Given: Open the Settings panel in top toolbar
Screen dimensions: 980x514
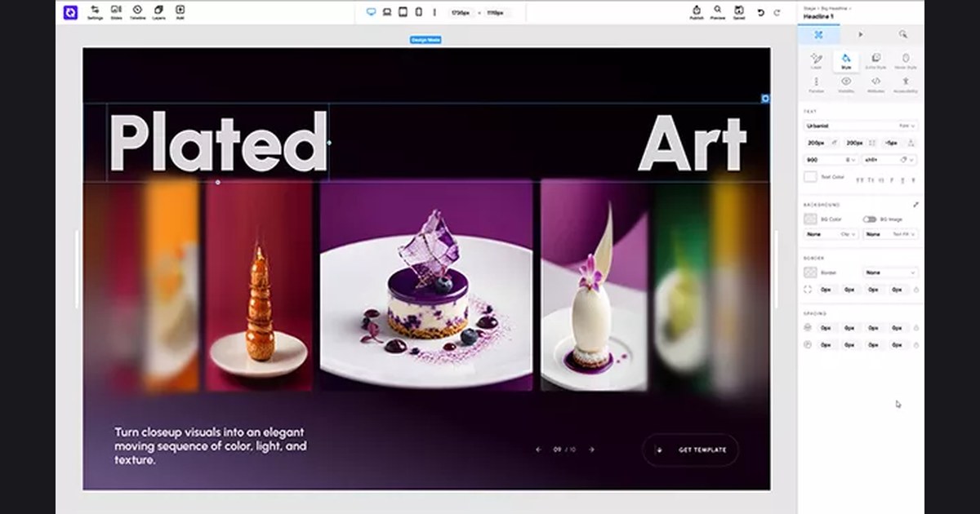Looking at the screenshot, I should point(95,12).
